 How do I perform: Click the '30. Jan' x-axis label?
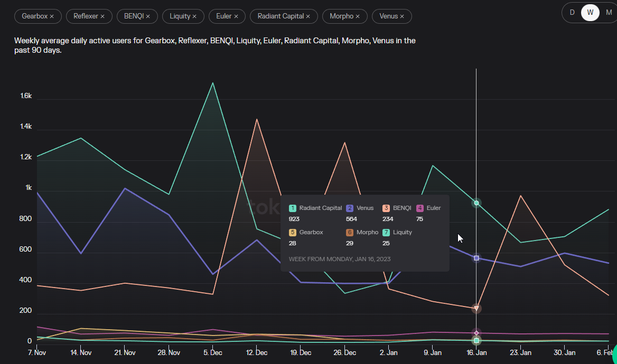click(565, 352)
